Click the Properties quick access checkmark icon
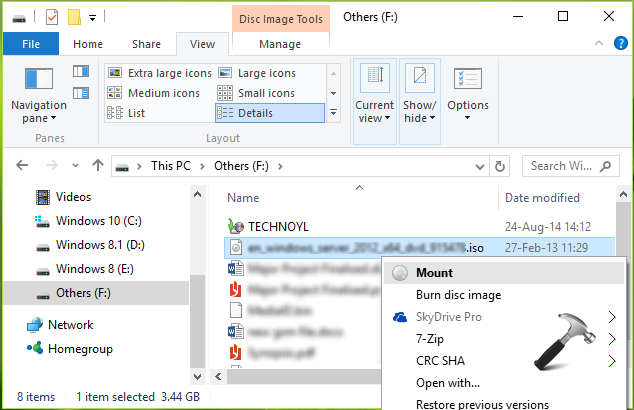This screenshot has height=410, width=634. [52, 17]
